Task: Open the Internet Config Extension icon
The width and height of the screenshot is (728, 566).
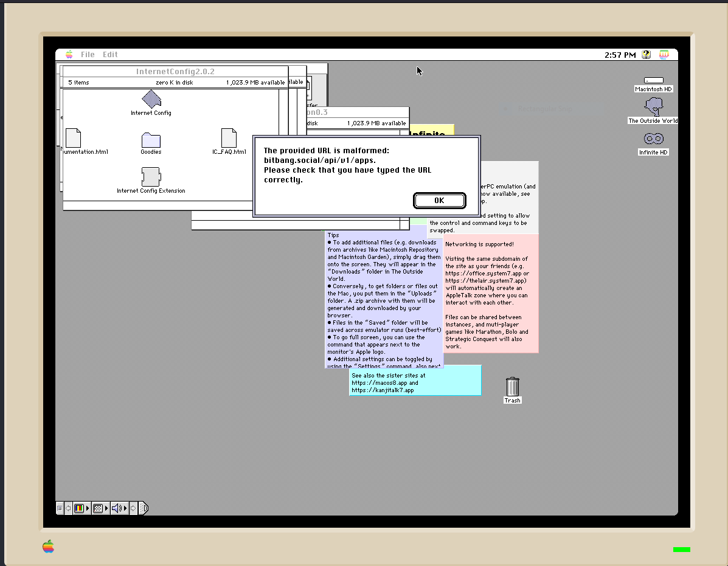Action: tap(150, 177)
